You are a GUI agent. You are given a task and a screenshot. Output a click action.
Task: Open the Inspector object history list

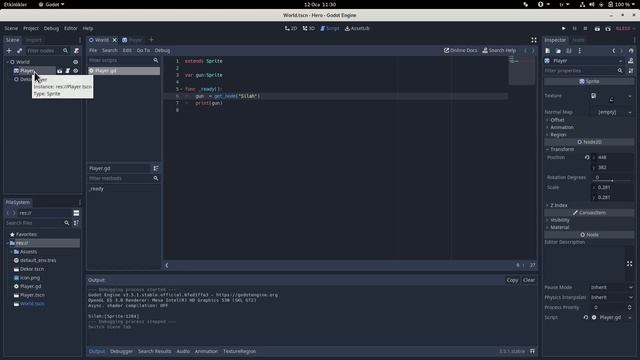631,51
